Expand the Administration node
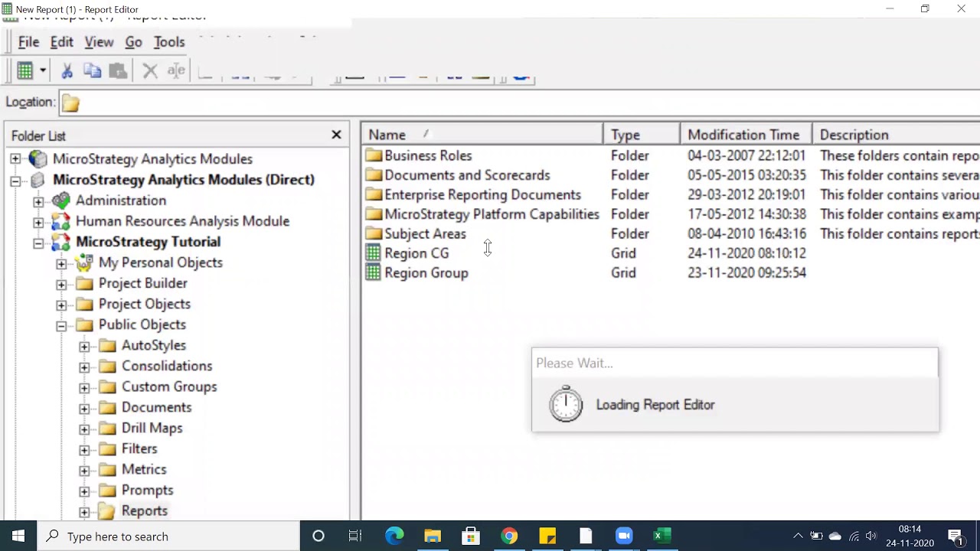Viewport: 980px width, 551px height. [x=38, y=201]
